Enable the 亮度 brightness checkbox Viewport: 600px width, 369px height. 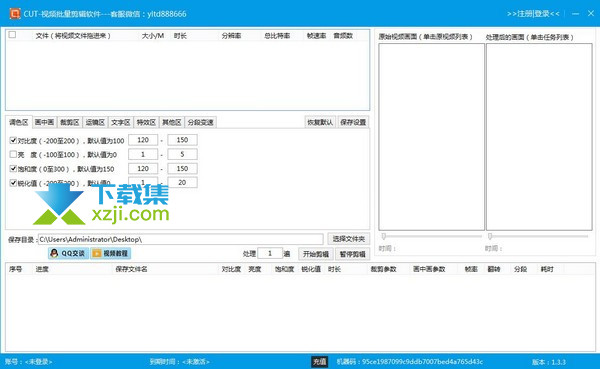13,154
